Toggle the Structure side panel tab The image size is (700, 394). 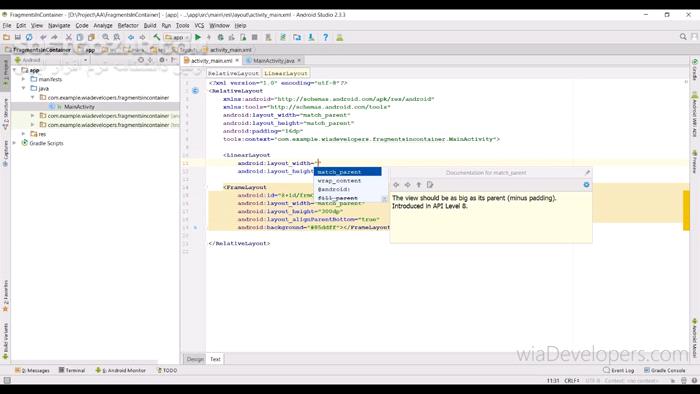(x=5, y=114)
